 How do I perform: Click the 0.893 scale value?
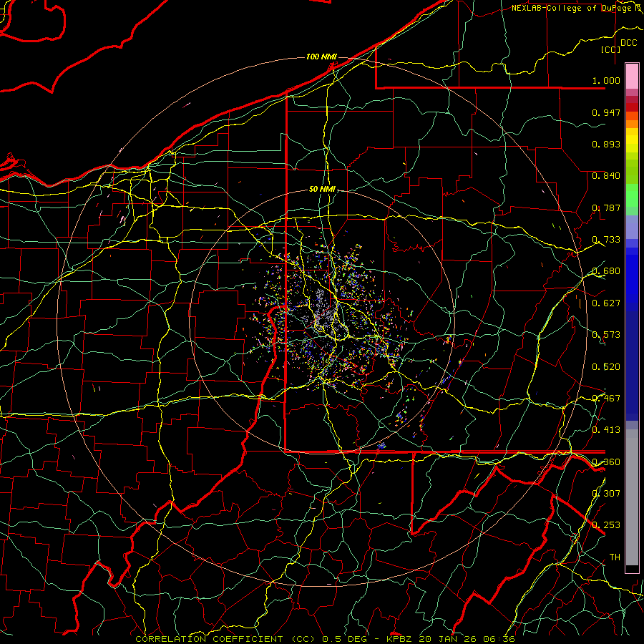(x=606, y=144)
